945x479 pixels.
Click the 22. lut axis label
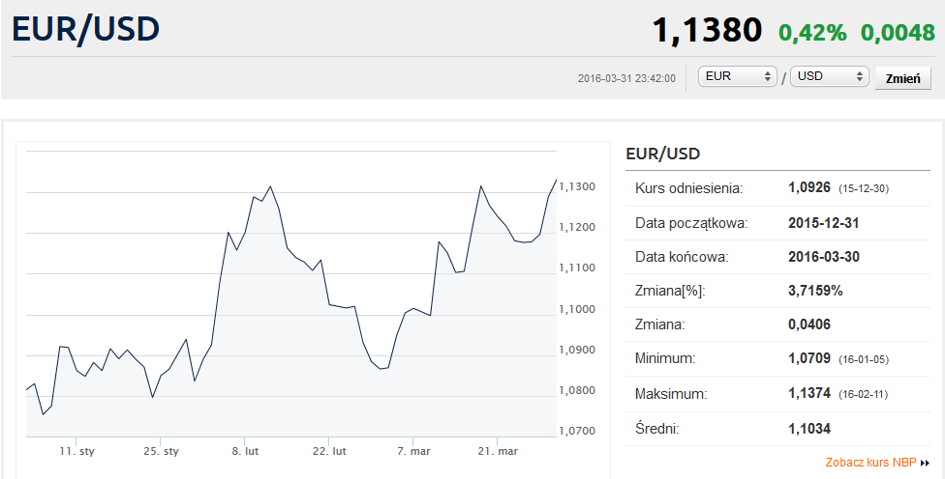point(330,452)
